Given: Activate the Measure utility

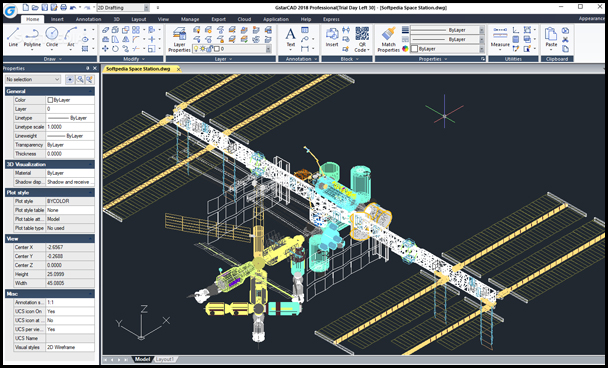Looking at the screenshot, I should (500, 38).
